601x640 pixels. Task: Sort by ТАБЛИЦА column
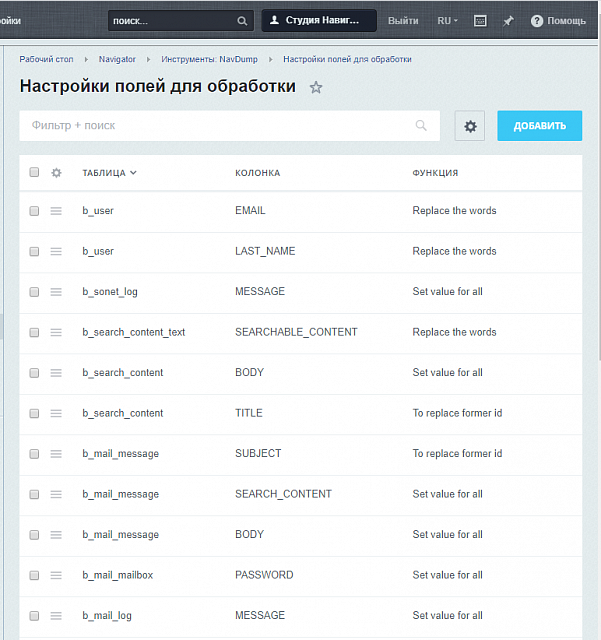pyautogui.click(x=109, y=173)
